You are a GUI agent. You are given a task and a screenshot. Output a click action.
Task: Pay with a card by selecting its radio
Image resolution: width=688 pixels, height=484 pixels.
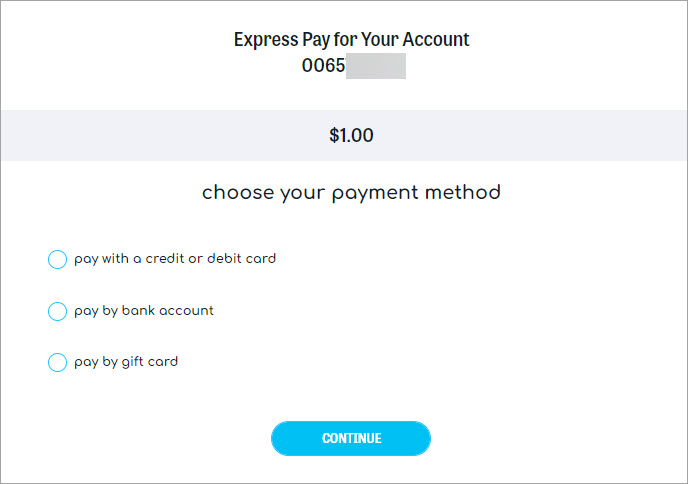57,260
